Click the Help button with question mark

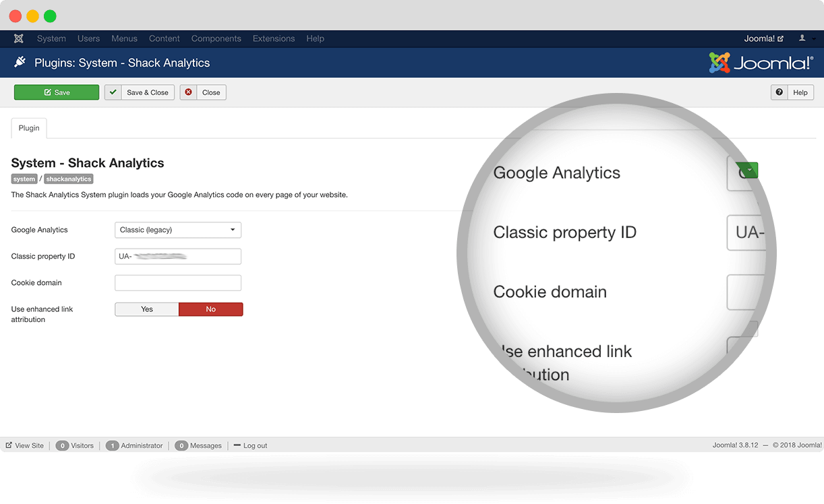pos(792,92)
